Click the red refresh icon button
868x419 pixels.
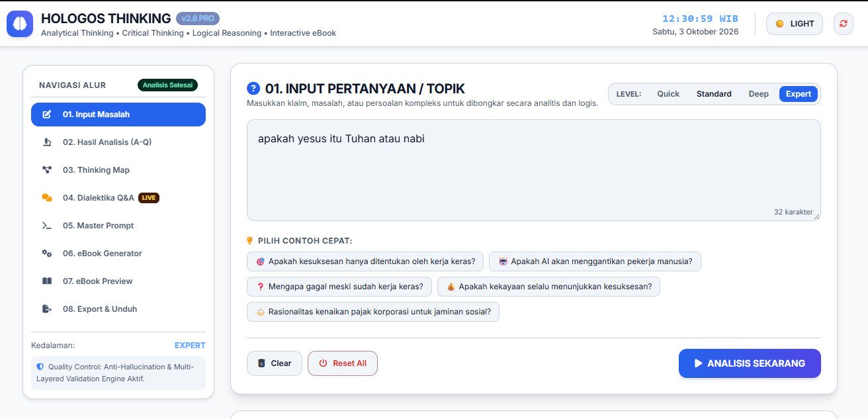click(844, 24)
